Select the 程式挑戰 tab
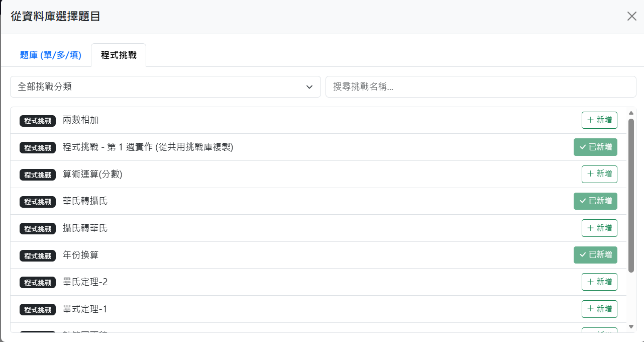This screenshot has height=342, width=644. tap(119, 55)
